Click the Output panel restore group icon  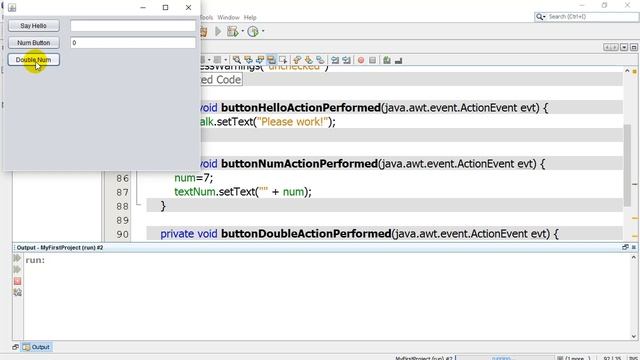pyautogui.click(x=625, y=247)
